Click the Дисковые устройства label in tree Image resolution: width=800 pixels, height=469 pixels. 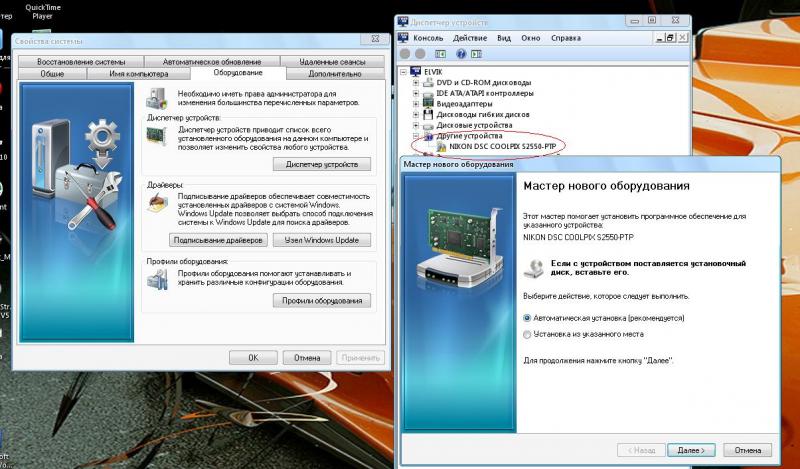(x=474, y=125)
